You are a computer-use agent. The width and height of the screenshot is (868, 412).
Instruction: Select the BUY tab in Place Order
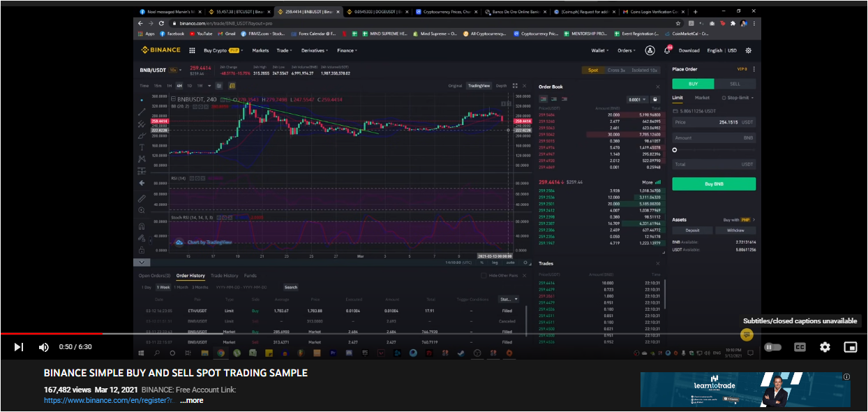693,84
